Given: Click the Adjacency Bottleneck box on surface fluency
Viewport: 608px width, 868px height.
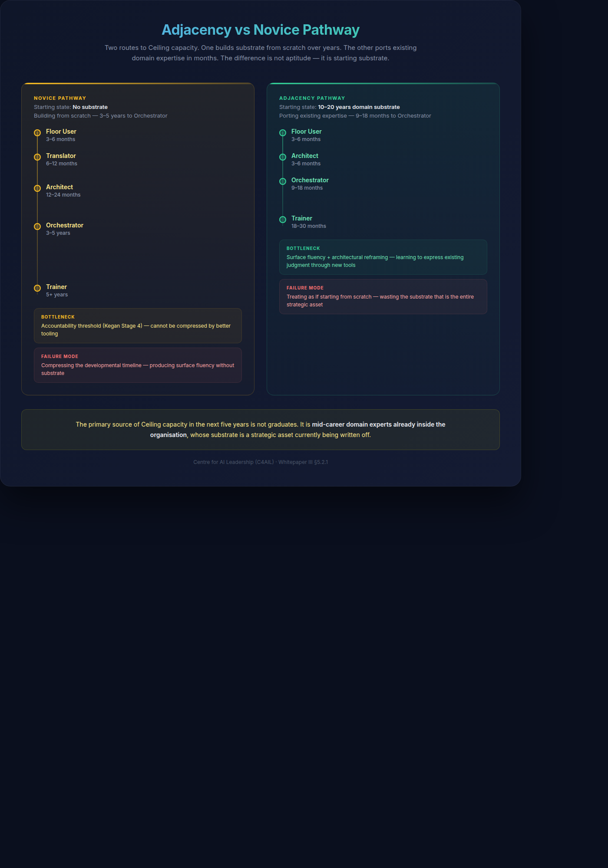Looking at the screenshot, I should pos(383,257).
